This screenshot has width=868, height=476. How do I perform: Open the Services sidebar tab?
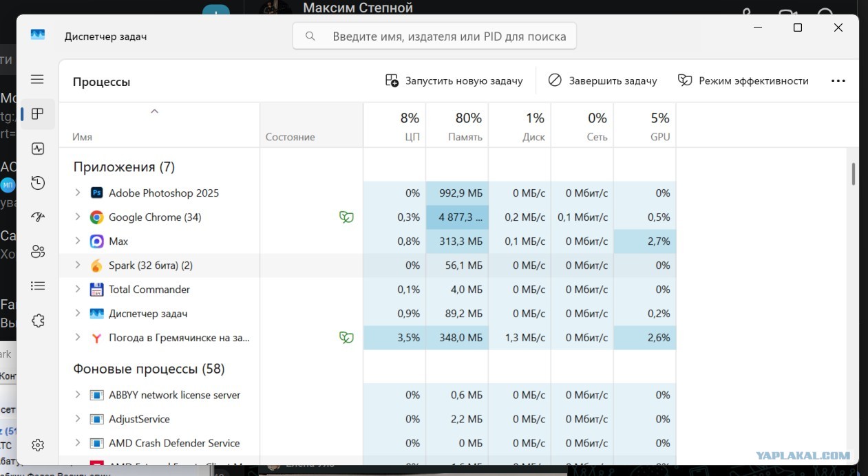tap(37, 321)
